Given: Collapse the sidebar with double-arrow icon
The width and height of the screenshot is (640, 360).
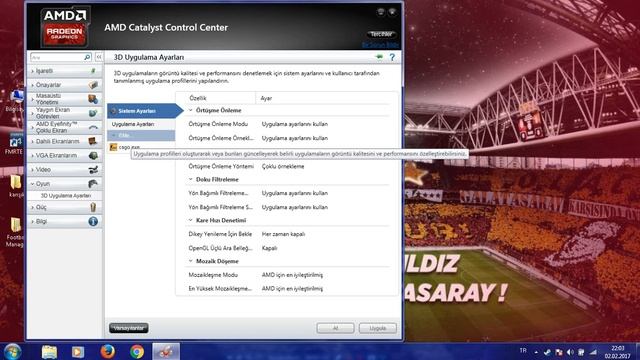Looking at the screenshot, I should click(x=99, y=58).
